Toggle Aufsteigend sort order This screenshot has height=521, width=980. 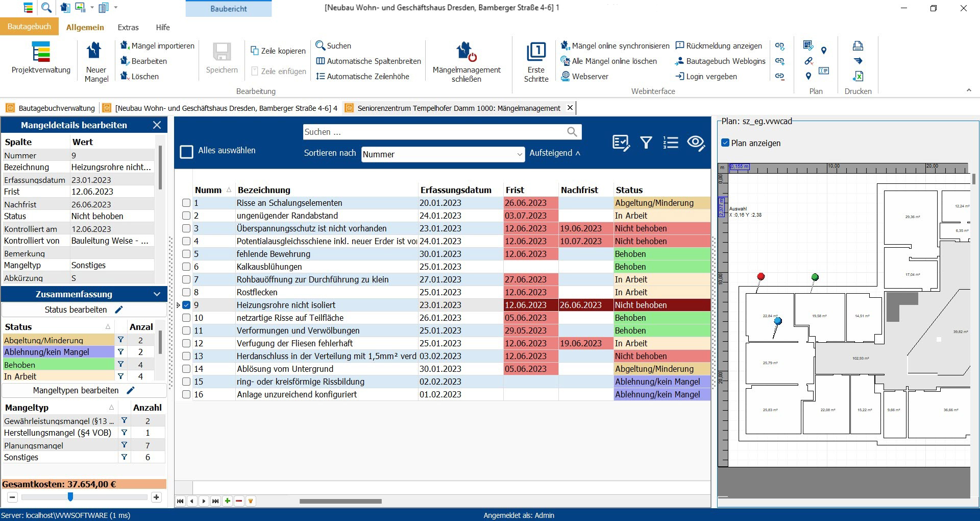point(554,153)
